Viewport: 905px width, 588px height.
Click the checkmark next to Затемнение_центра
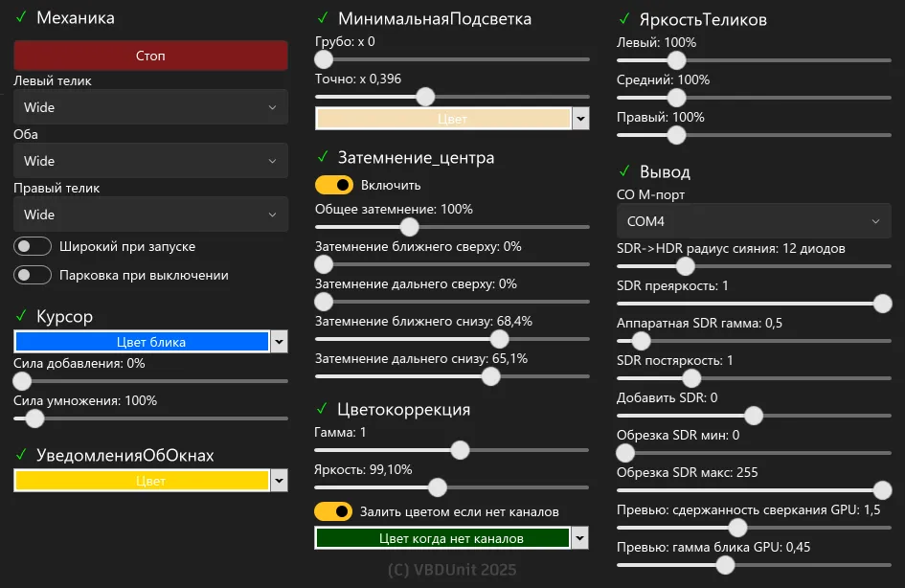pos(323,158)
